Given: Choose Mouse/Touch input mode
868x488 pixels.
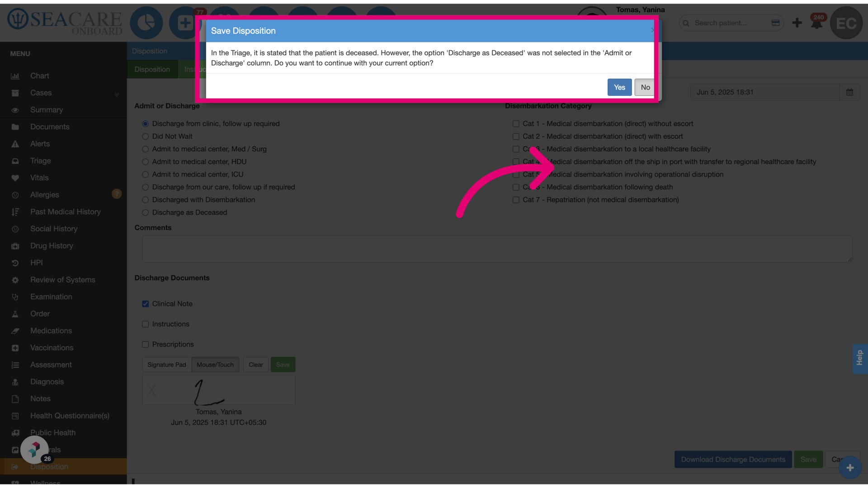Looking at the screenshot, I should [215, 365].
